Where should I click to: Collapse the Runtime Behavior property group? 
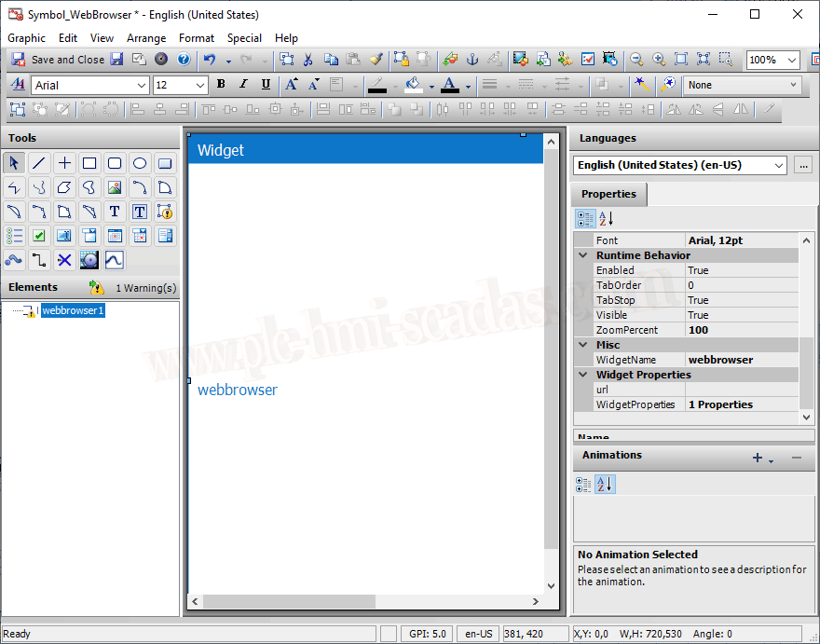[583, 255]
